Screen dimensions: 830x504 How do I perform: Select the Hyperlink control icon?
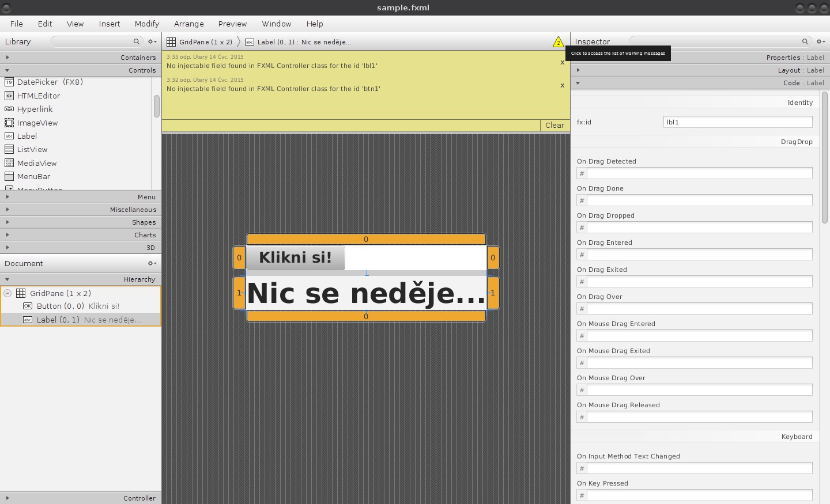[x=7, y=109]
